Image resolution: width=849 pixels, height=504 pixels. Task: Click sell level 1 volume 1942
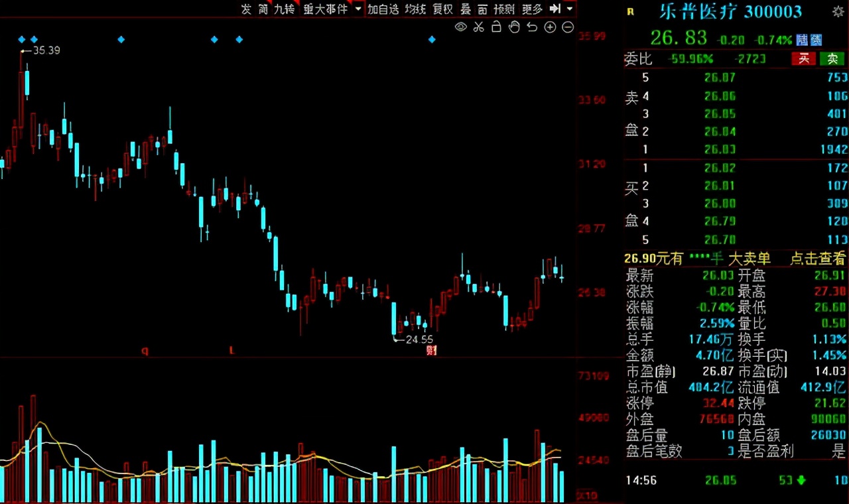834,149
